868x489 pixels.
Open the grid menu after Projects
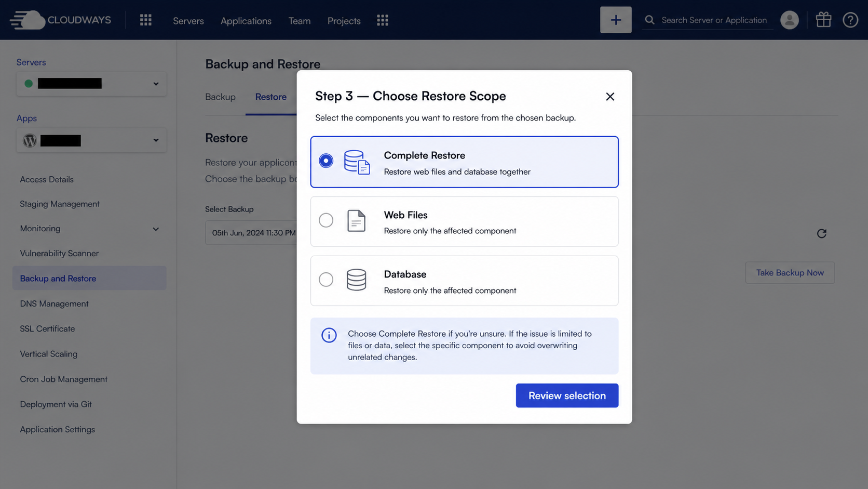[x=383, y=20]
